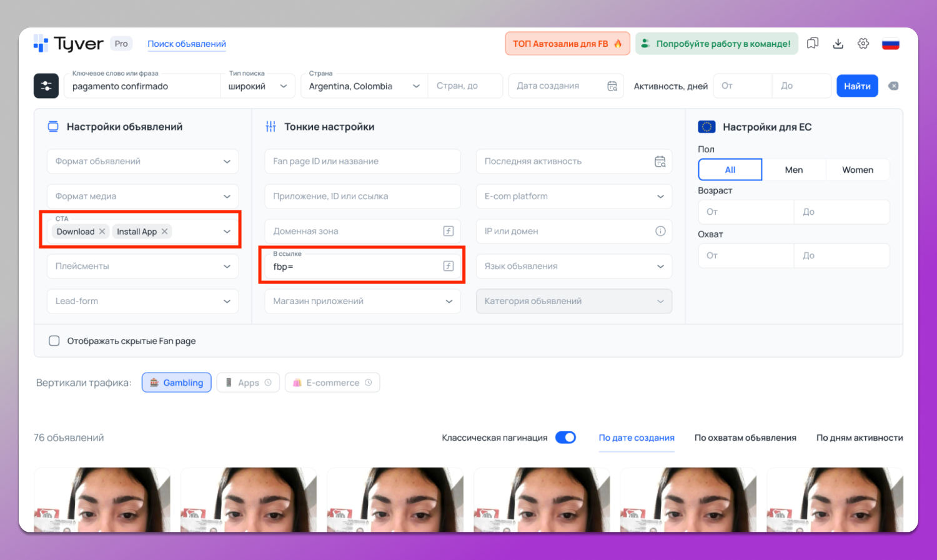Sort by ad reach tab
937x560 pixels.
(x=745, y=438)
